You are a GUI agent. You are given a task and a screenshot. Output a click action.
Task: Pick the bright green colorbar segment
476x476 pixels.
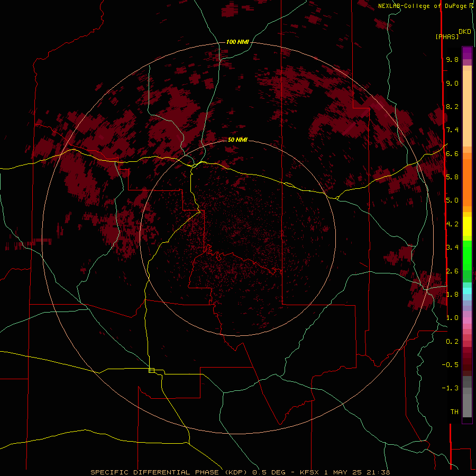click(467, 255)
